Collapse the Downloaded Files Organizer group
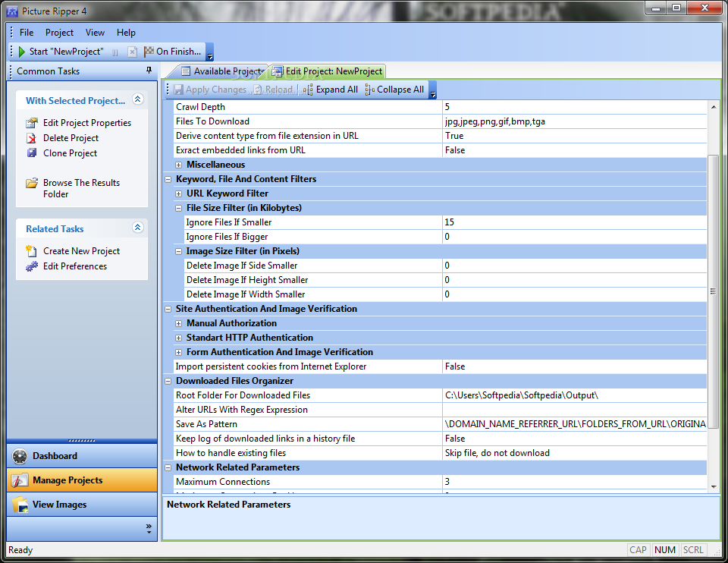The height and width of the screenshot is (563, 728). tap(168, 381)
